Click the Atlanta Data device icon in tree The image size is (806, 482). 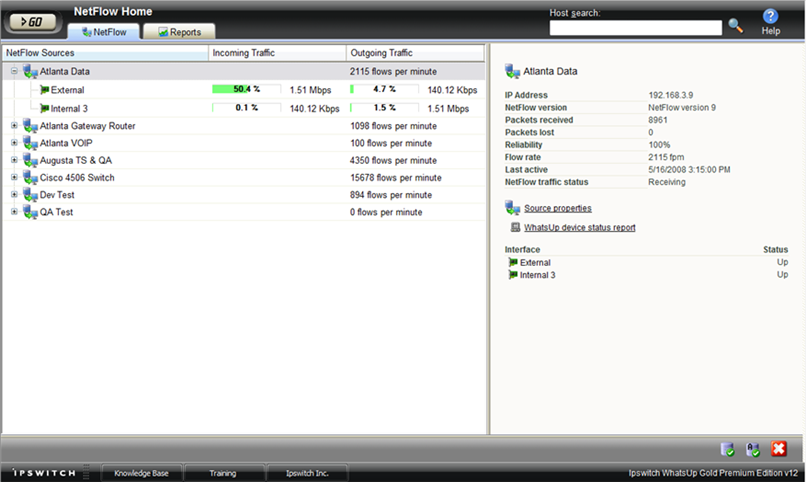[30, 72]
